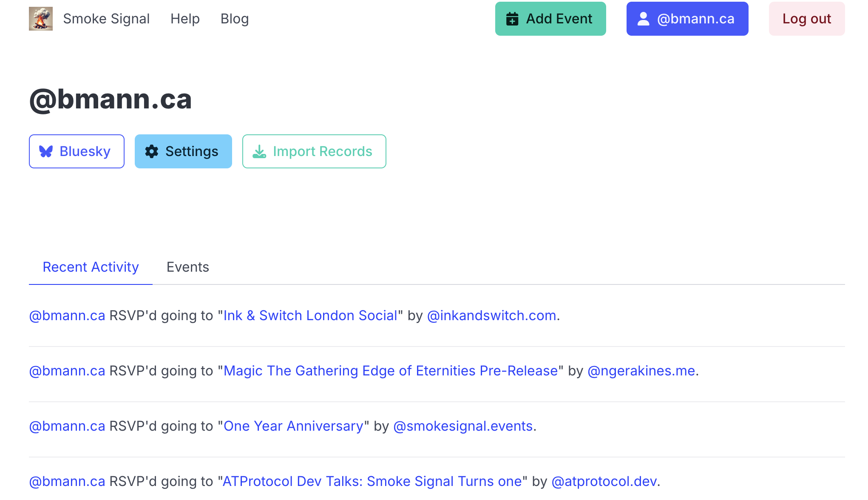Go to the Blog
Viewport: 868px width, 500px height.
[235, 19]
